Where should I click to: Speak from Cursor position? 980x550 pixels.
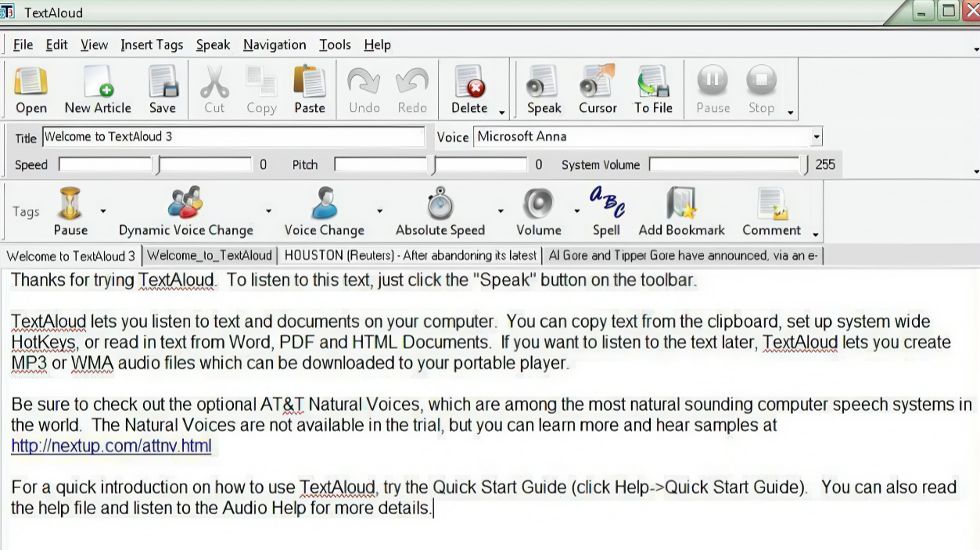[598, 90]
